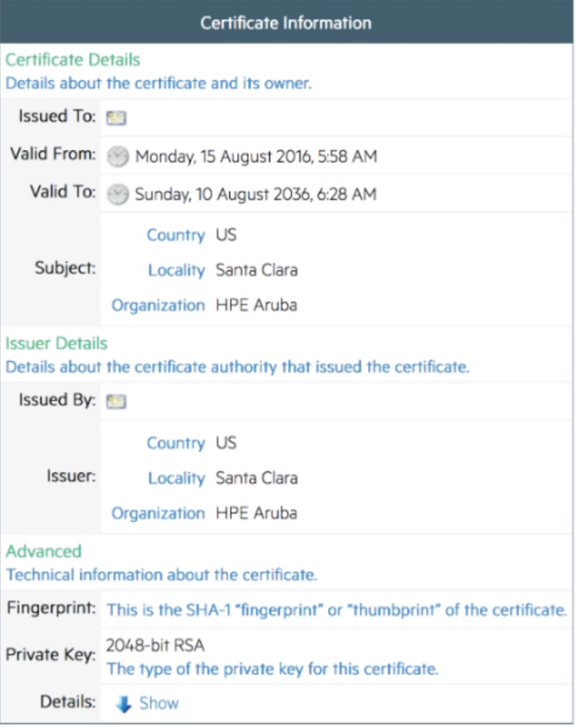Screen dimensions: 579x728
Task: Click the SHA-1 fingerprint description text
Action: [336, 610]
